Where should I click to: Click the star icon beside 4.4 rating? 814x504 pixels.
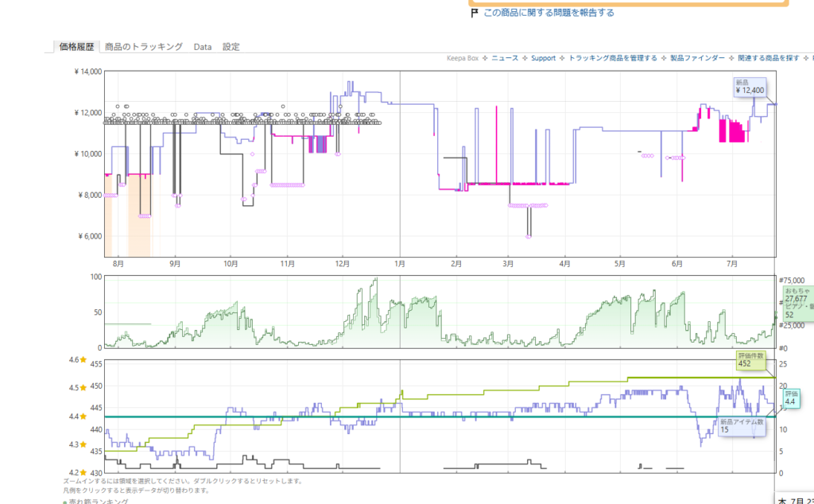(83, 417)
